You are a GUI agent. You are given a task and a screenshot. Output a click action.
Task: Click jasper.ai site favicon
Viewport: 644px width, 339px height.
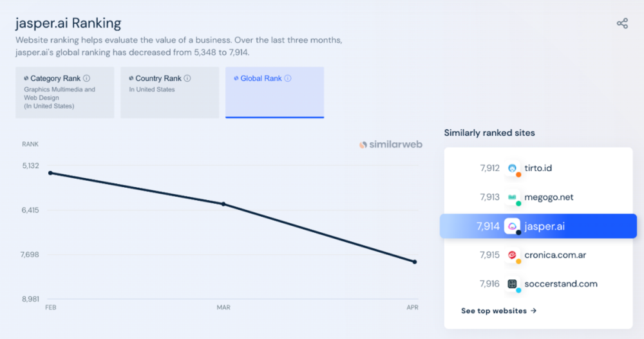click(513, 226)
